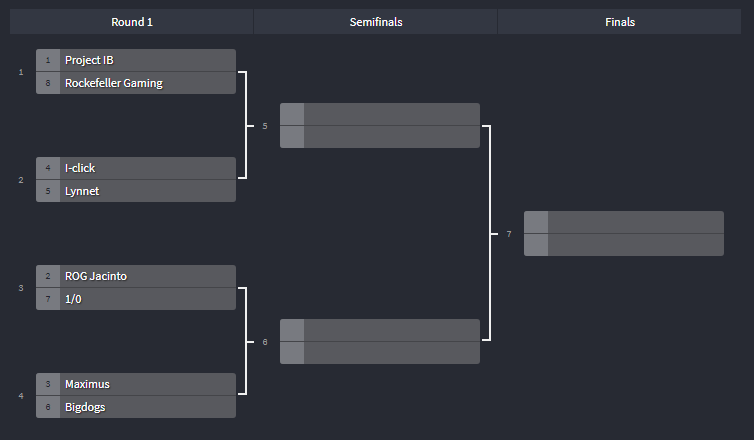This screenshot has height=440, width=754.
Task: Select team Project IB in the bracket
Action: click(x=147, y=60)
